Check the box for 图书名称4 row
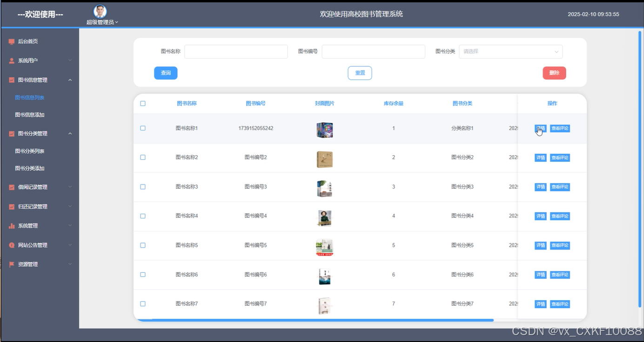The width and height of the screenshot is (644, 342). click(143, 216)
